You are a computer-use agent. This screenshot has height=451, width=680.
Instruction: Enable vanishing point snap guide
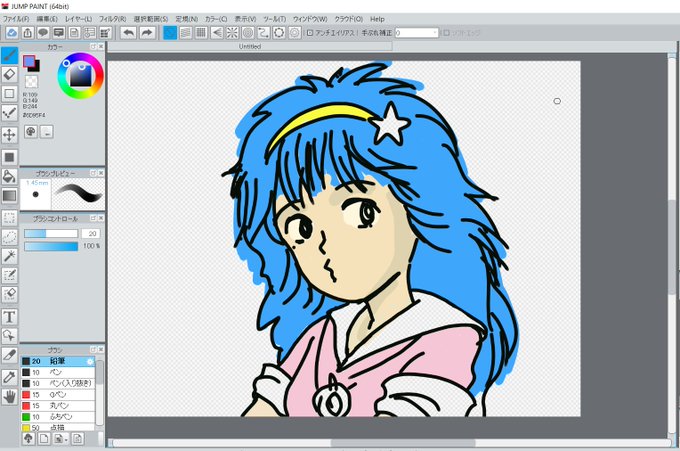(x=217, y=33)
